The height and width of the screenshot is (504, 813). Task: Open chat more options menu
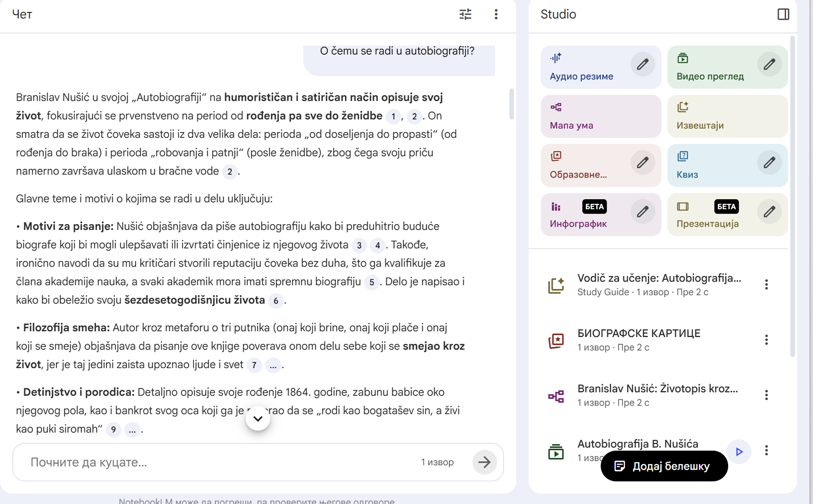pyautogui.click(x=496, y=14)
